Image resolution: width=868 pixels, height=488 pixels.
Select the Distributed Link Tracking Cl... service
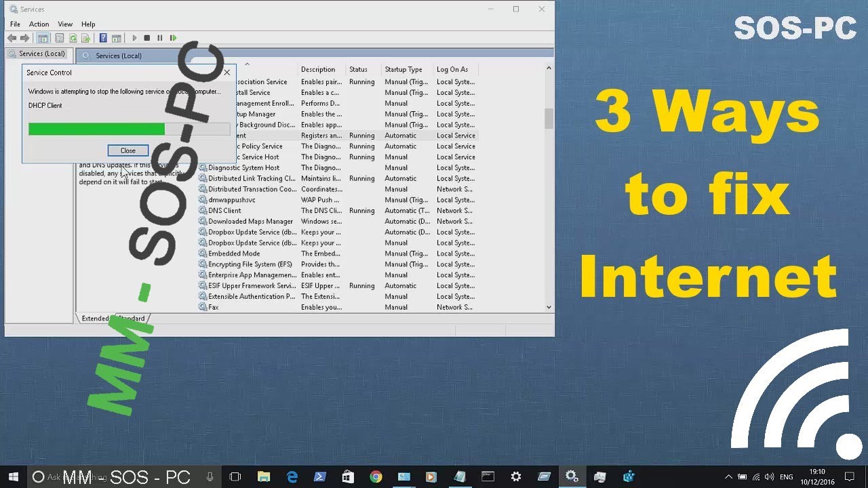coord(338,178)
